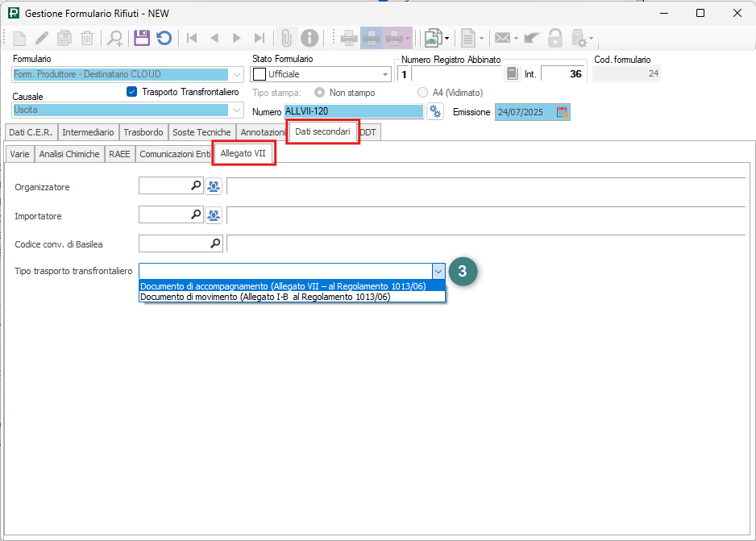Click the registry book icon beside Numero Registro

tap(512, 73)
